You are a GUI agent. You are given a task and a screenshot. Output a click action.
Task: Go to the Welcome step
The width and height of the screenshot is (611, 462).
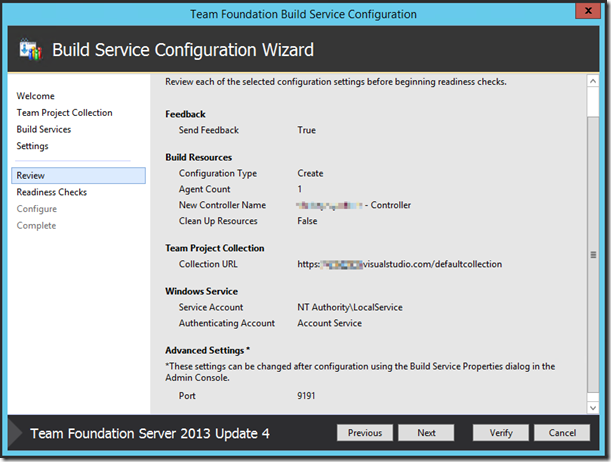(x=35, y=96)
